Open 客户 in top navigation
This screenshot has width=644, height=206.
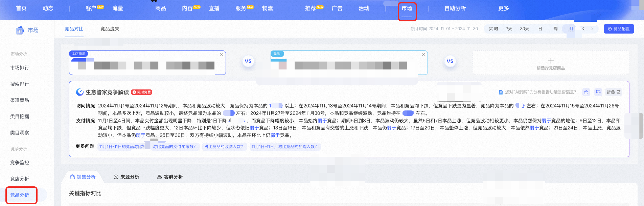coord(91,8)
